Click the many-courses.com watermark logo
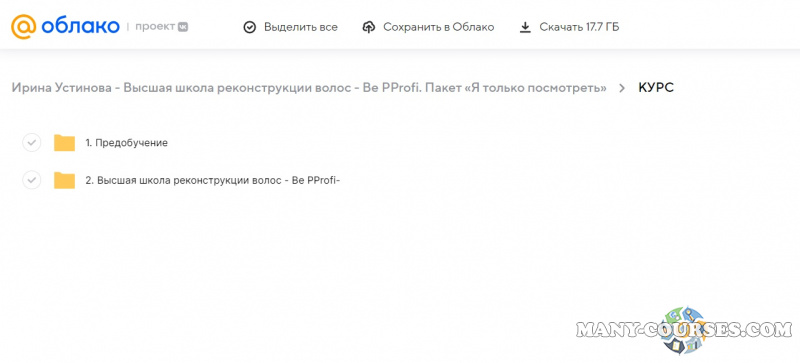The height and width of the screenshot is (363, 800). click(x=684, y=330)
